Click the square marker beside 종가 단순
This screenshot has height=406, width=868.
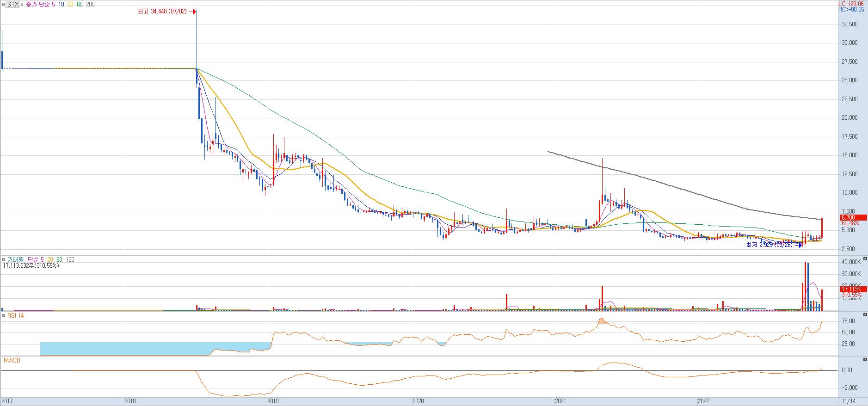point(23,4)
